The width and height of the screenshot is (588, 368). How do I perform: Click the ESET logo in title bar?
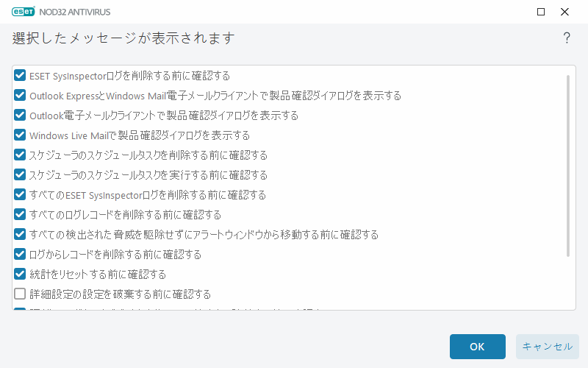[24, 12]
